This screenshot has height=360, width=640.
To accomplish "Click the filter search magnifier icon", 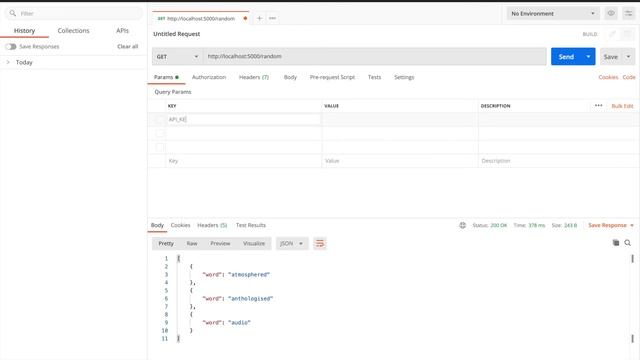I will coord(13,13).
